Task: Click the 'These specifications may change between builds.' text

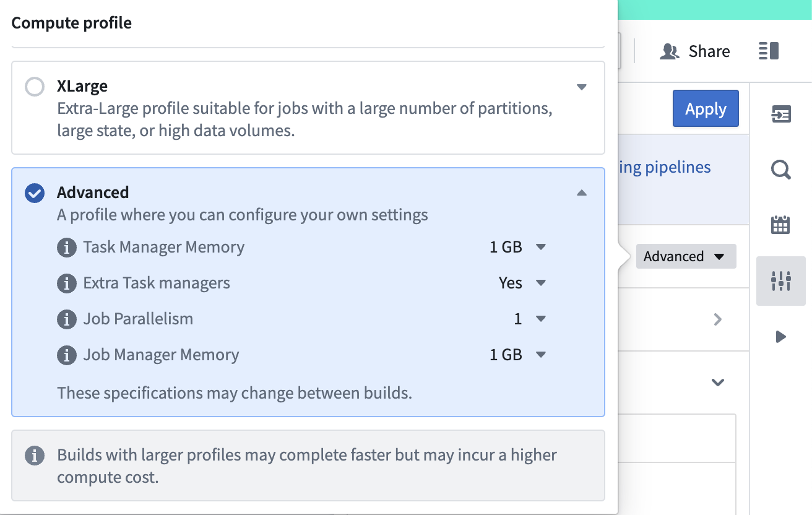Action: pyautogui.click(x=235, y=393)
